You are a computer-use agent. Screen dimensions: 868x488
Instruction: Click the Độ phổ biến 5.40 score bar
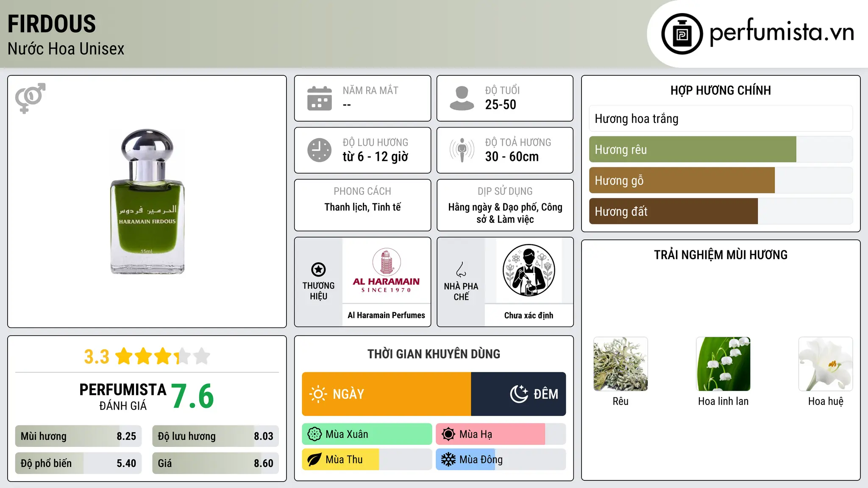(x=78, y=463)
